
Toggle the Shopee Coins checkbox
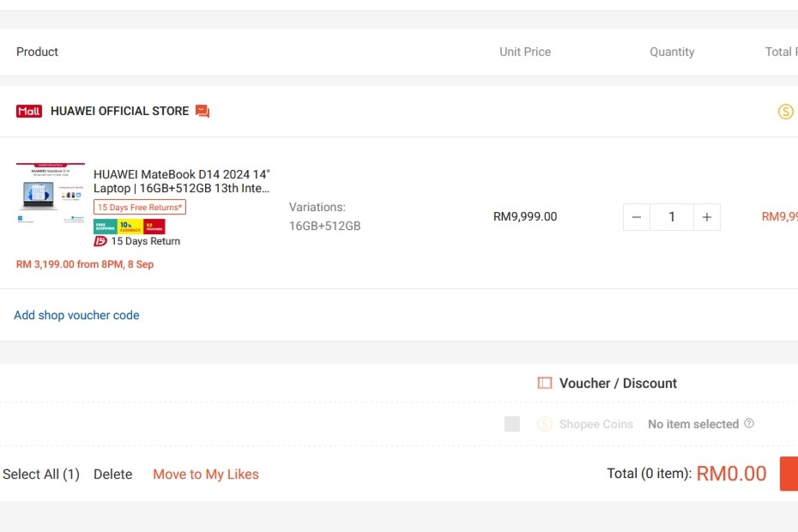(x=512, y=424)
